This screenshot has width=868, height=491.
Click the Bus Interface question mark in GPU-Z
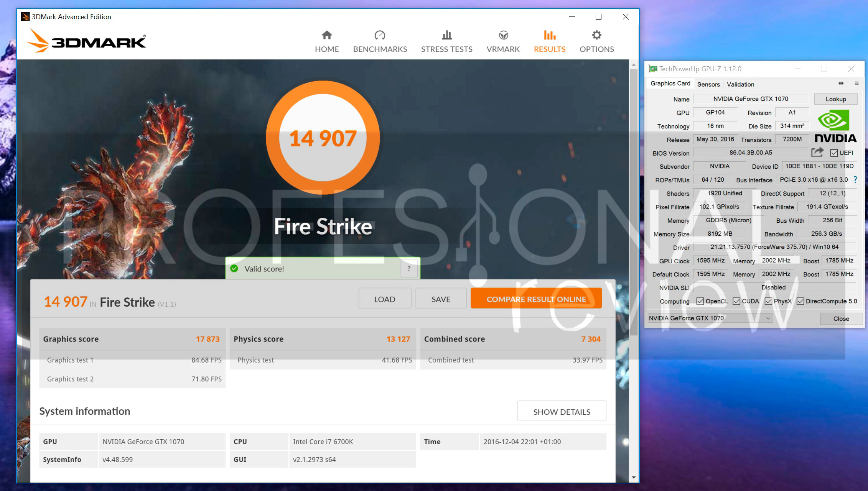click(x=855, y=180)
